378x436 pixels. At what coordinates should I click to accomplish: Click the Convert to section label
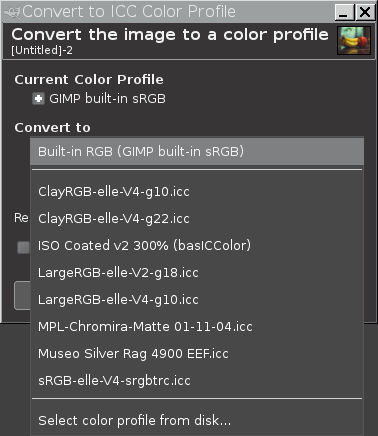pyautogui.click(x=52, y=128)
